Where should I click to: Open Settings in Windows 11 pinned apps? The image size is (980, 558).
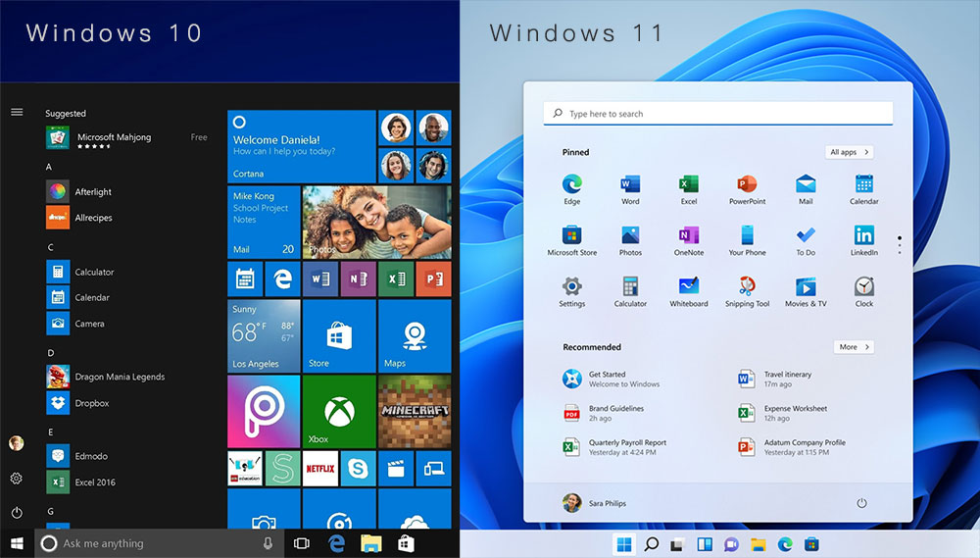click(x=572, y=291)
